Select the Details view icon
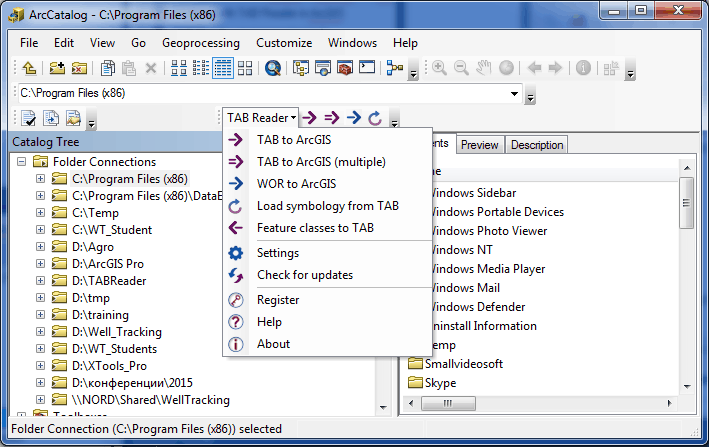 [223, 68]
